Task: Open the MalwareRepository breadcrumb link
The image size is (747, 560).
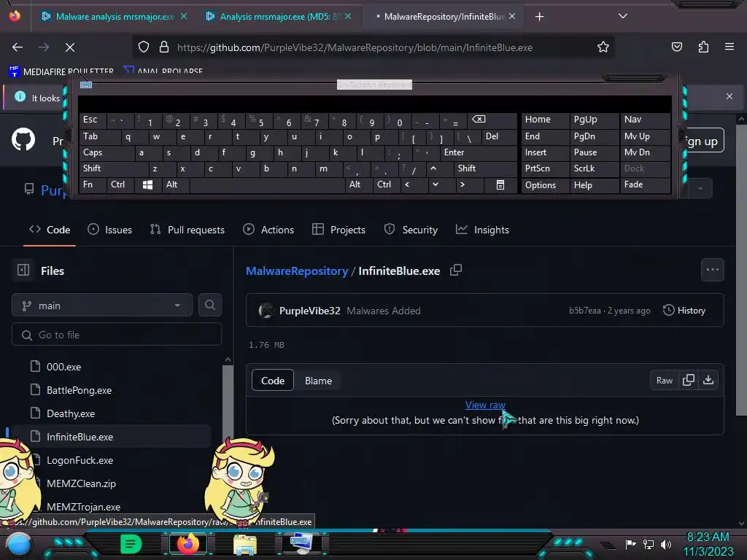Action: [x=297, y=271]
